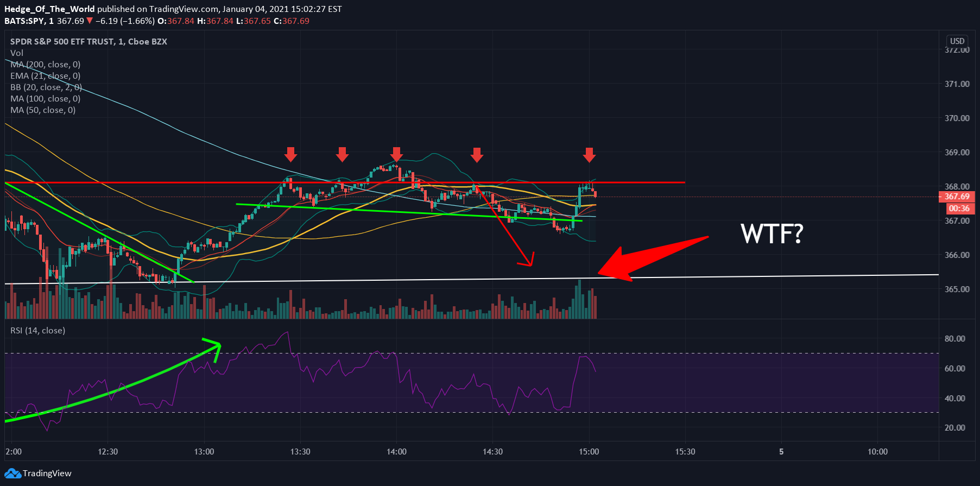Click the 14:30 time axis label
The height and width of the screenshot is (486, 980).
[x=492, y=451]
